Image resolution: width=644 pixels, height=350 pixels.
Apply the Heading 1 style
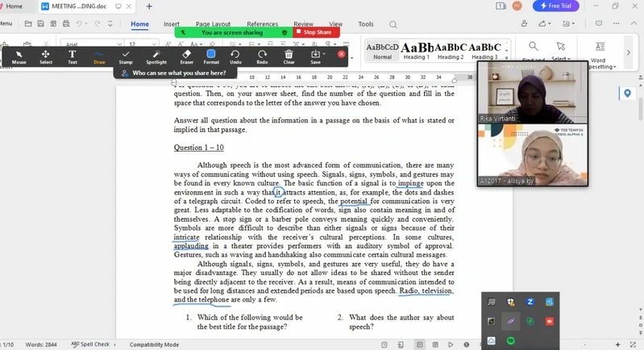click(x=417, y=50)
